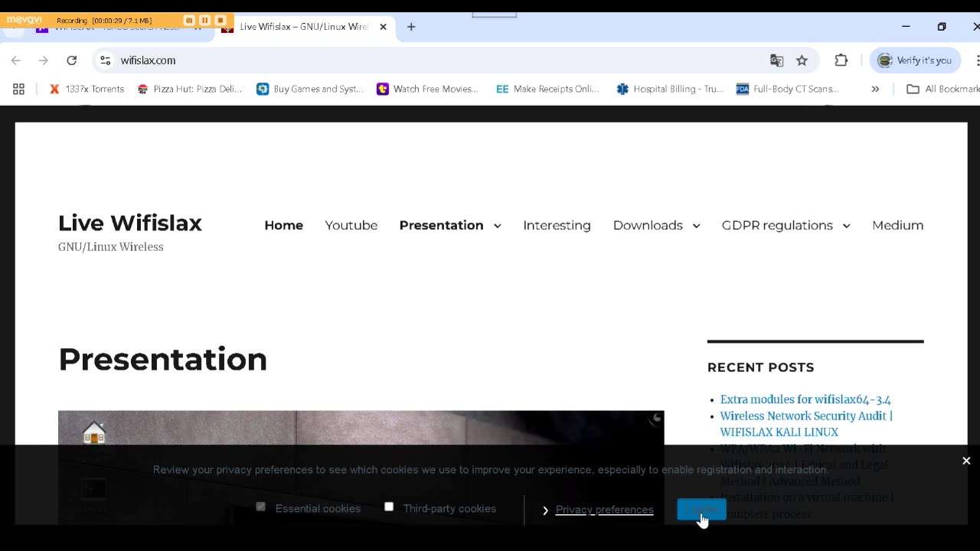
Task: Pause the Movavi screen recording
Action: [x=204, y=20]
